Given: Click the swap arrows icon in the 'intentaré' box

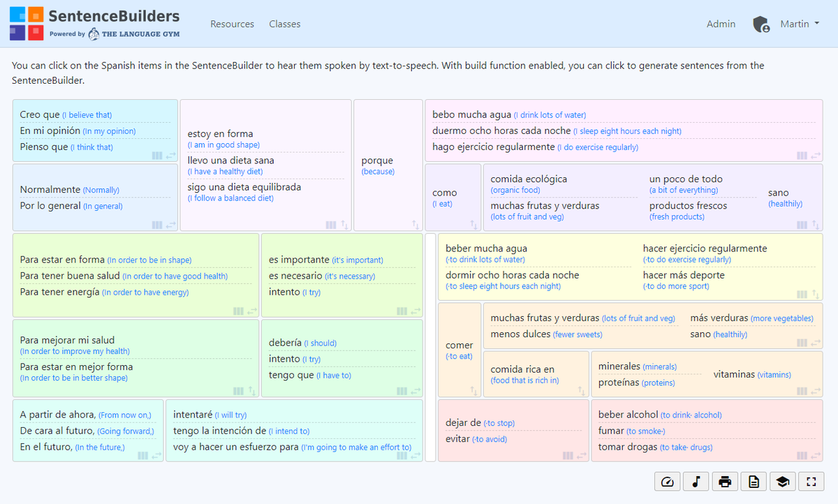Looking at the screenshot, I should pyautogui.click(x=416, y=455).
